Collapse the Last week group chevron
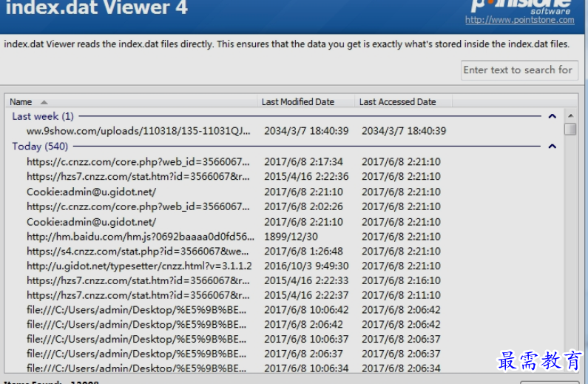 point(552,116)
